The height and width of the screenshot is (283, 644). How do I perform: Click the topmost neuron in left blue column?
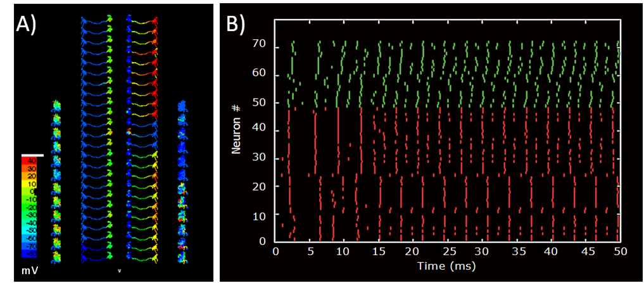[x=96, y=20]
